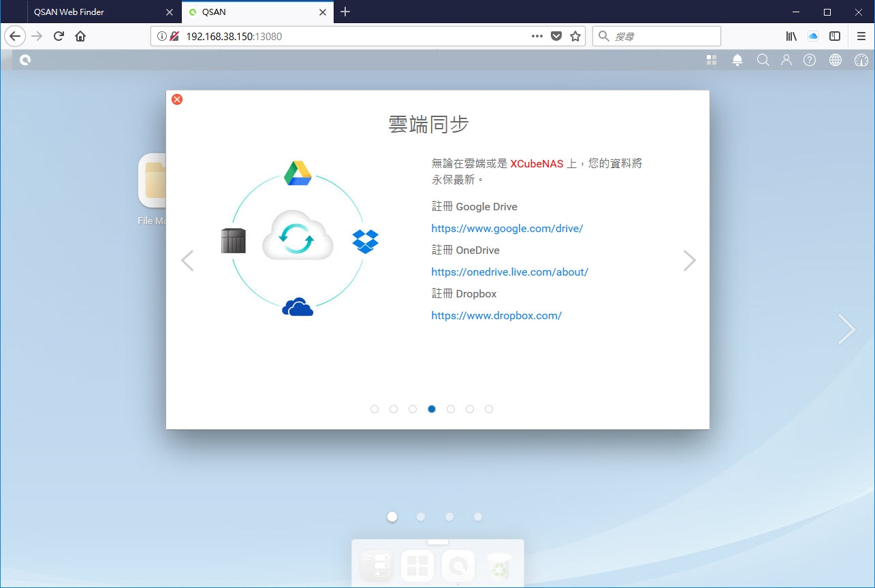Click the Dropbox logo in diagram
This screenshot has height=588, width=875.
coord(366,241)
